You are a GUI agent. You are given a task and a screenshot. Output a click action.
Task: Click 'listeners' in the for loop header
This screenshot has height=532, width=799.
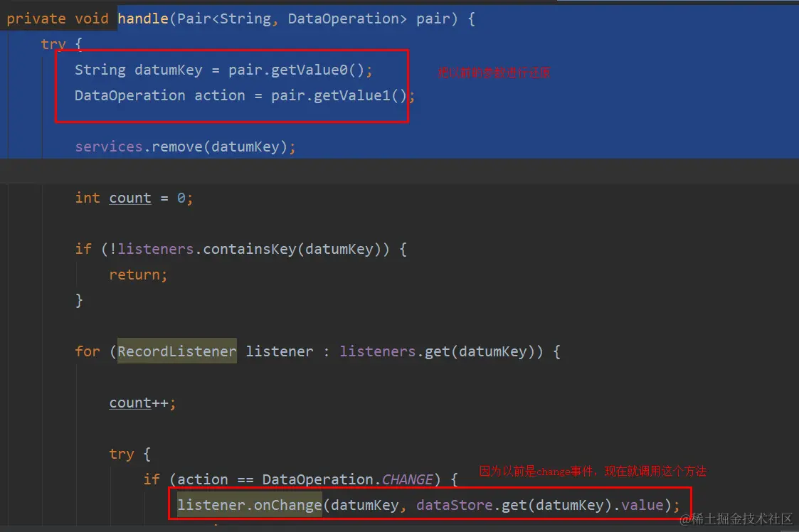(378, 351)
